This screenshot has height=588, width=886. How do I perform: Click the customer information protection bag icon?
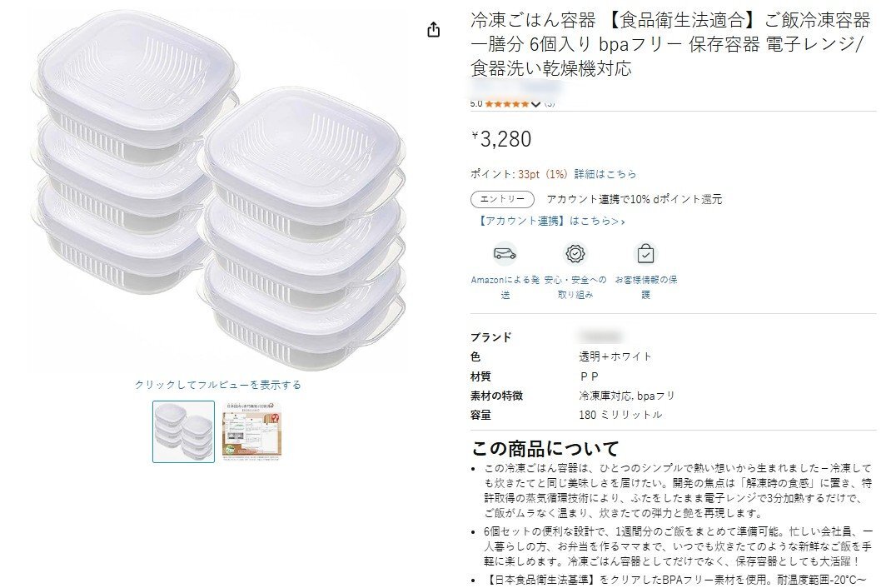tap(645, 253)
